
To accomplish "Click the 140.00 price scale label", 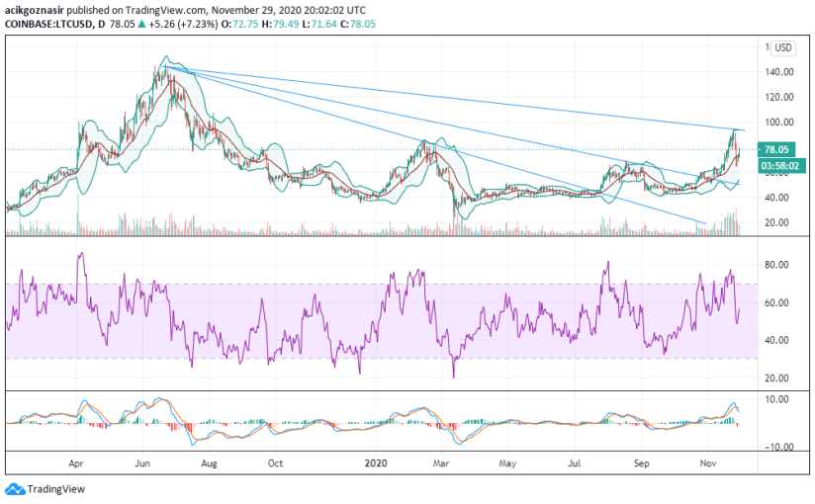I will pyautogui.click(x=779, y=72).
